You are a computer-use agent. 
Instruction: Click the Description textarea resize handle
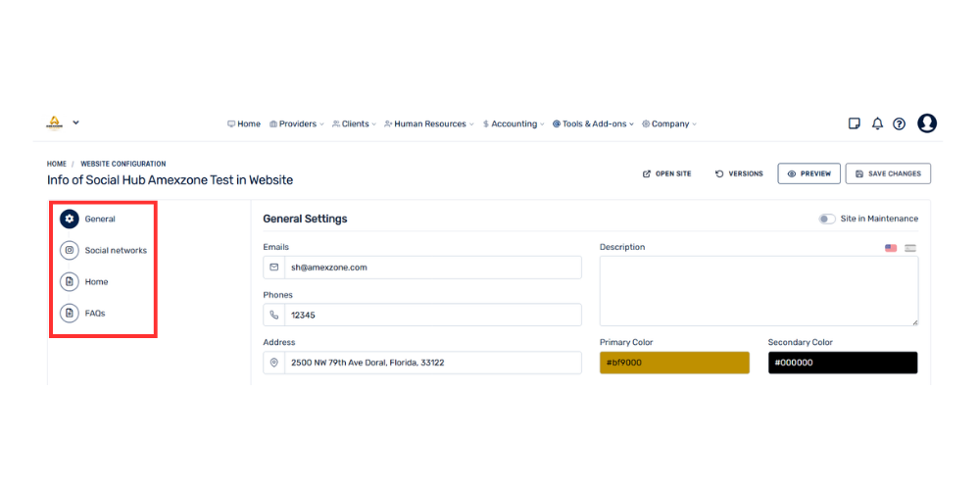coord(915,322)
